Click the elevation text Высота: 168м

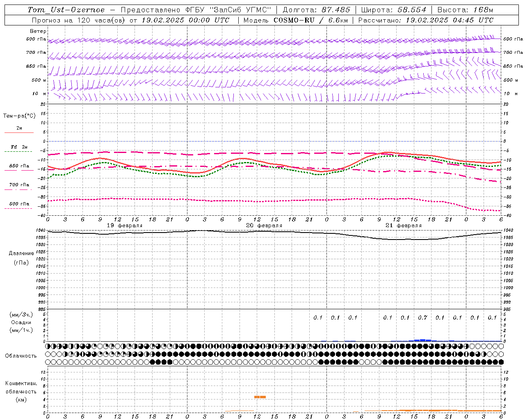[x=466, y=10]
